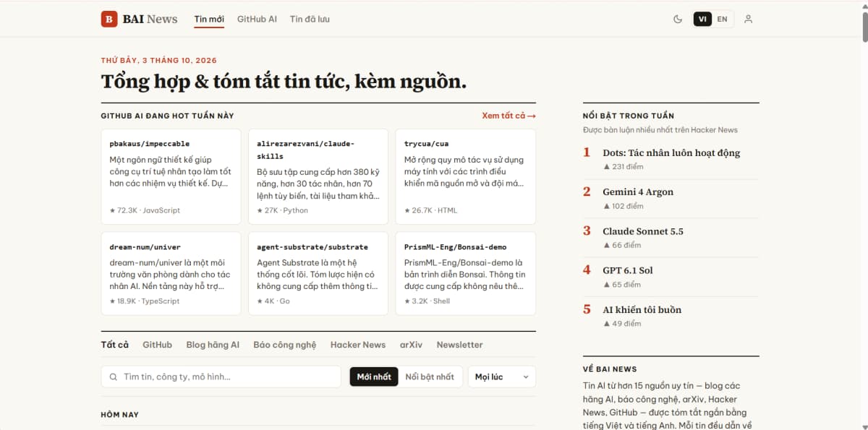Click the 4K · Go star count
Image resolution: width=868 pixels, height=430 pixels.
pos(273,301)
